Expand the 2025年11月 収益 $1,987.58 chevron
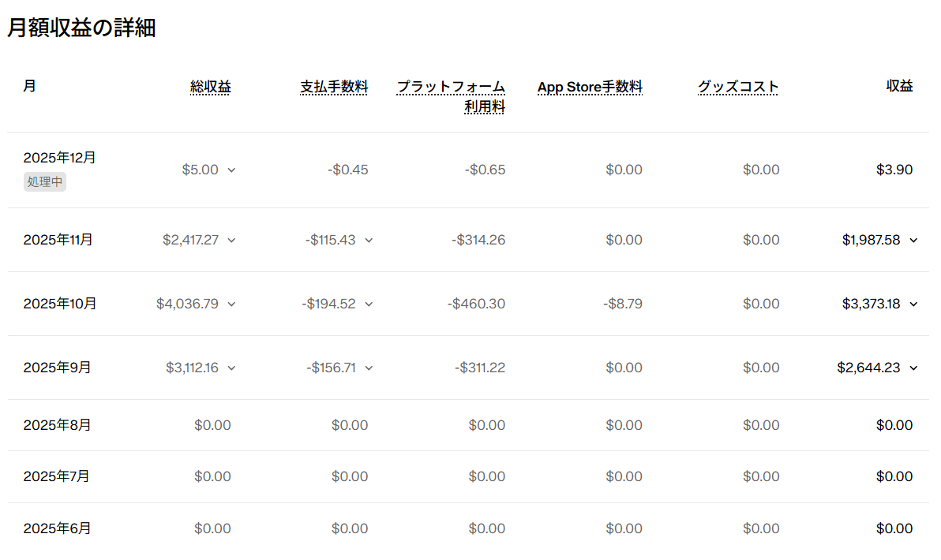The image size is (941, 560). point(913,240)
